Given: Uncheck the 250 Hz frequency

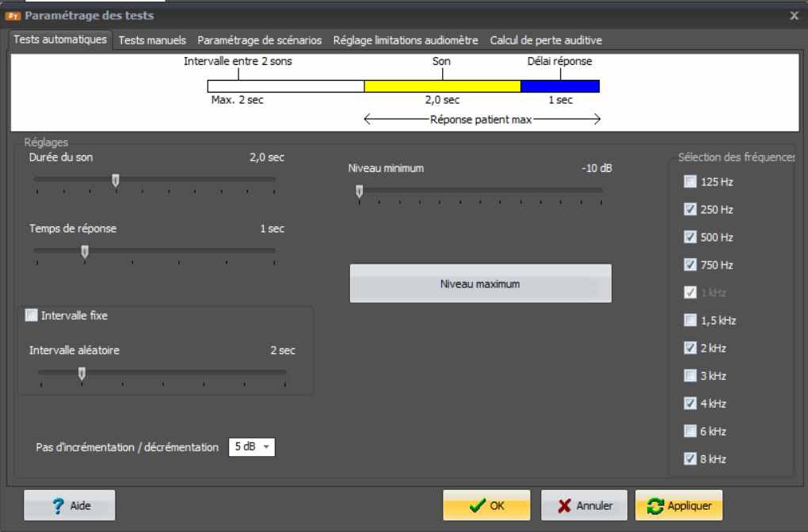Looking at the screenshot, I should pos(690,210).
